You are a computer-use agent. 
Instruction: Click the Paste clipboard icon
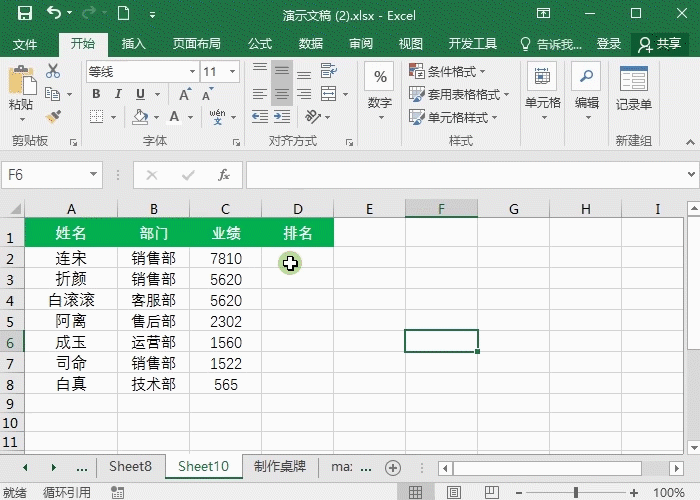tap(21, 81)
